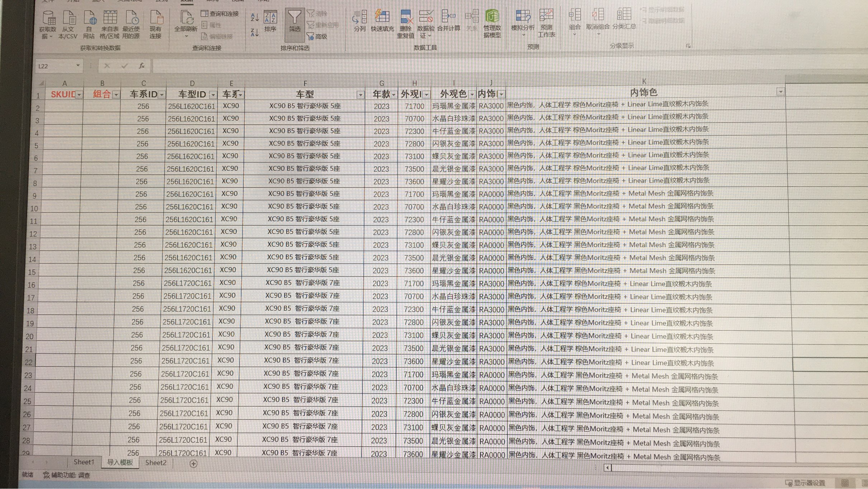Click 高级 advanced filter
This screenshot has width=868, height=489.
pos(317,36)
